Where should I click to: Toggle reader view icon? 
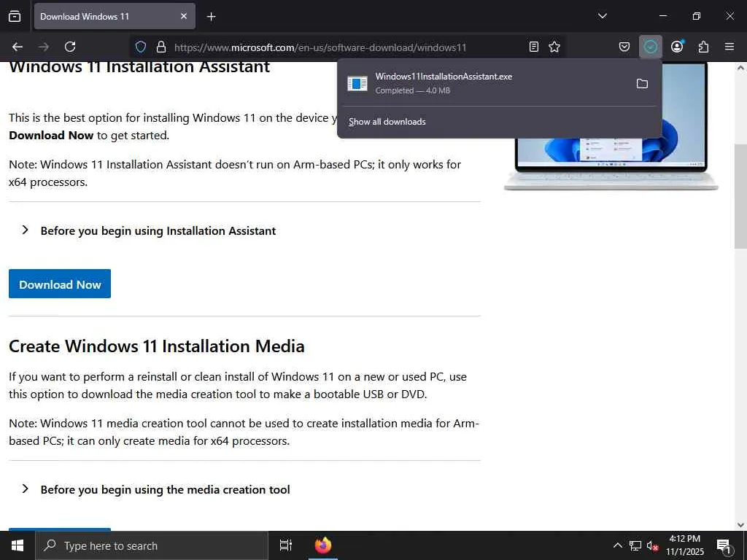point(534,47)
